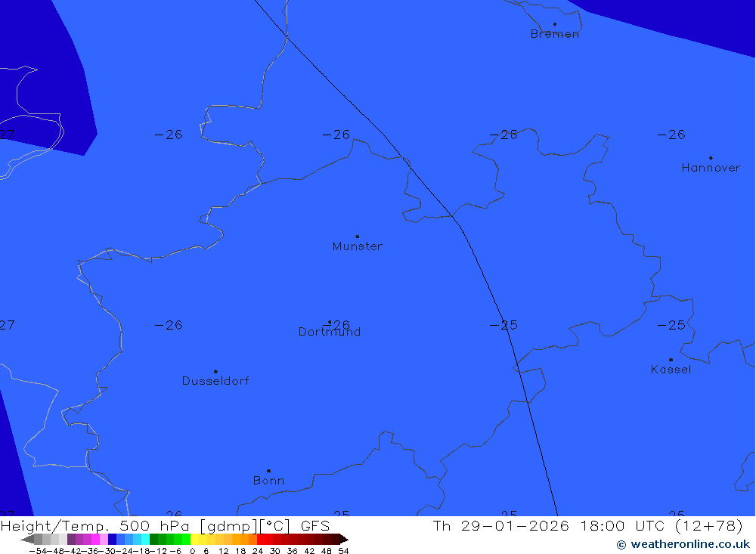Click the -26 value nearest Hannover

pos(671,135)
